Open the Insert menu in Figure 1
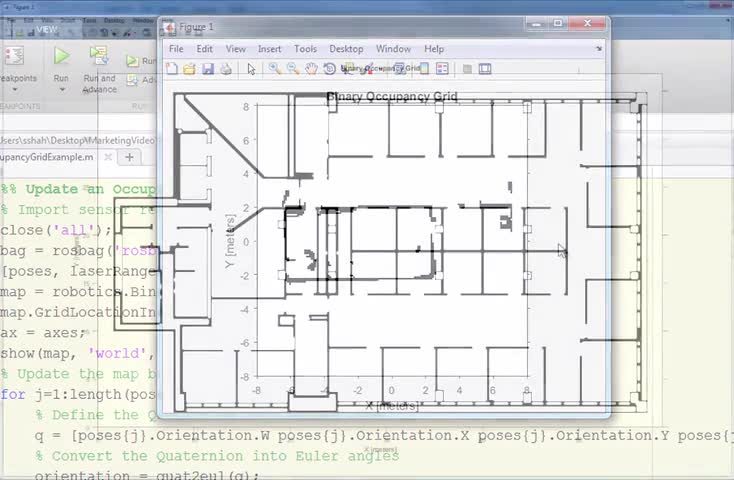Screen dimensions: 734x480 click(x=270, y=49)
